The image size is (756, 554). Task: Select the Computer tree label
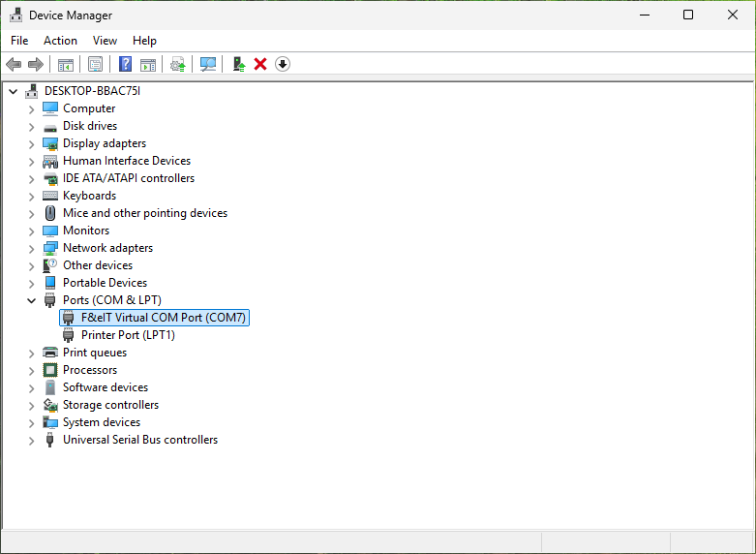pos(89,108)
